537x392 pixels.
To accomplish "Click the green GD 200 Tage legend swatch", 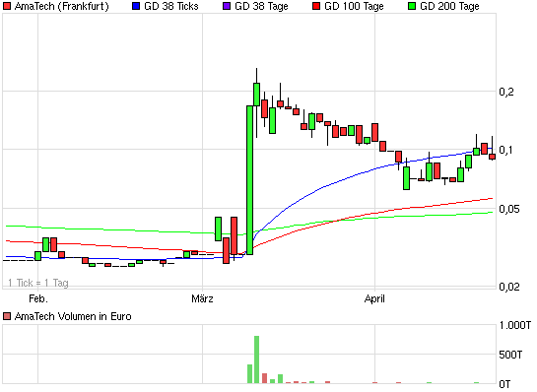I will [412, 6].
